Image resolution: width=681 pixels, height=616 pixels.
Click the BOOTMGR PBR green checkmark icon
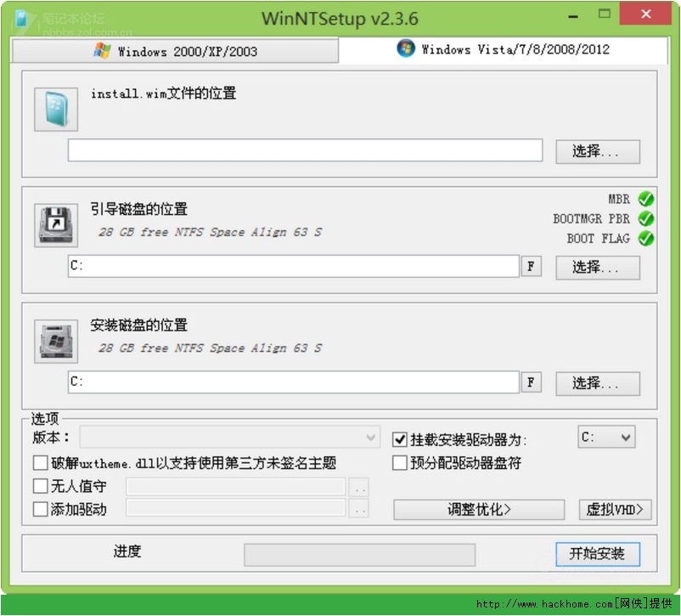pyautogui.click(x=646, y=218)
